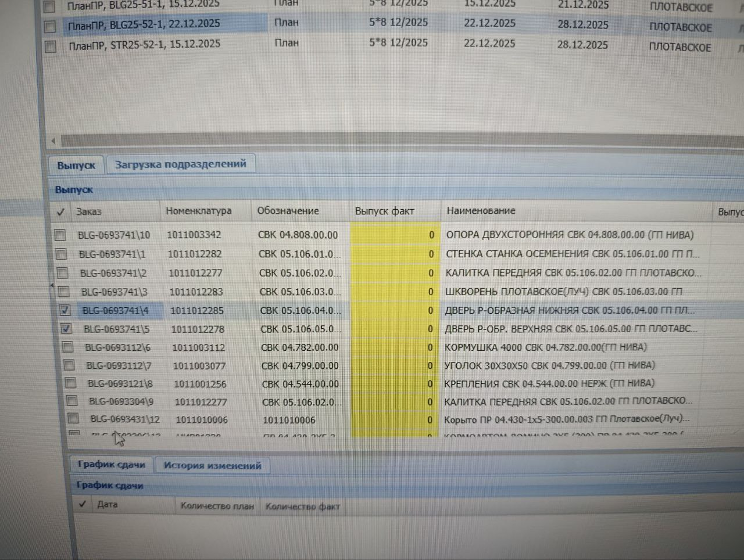Select the ПланПР, BLG25-52-1 plan row
The width and height of the screenshot is (744, 560).
[x=144, y=25]
